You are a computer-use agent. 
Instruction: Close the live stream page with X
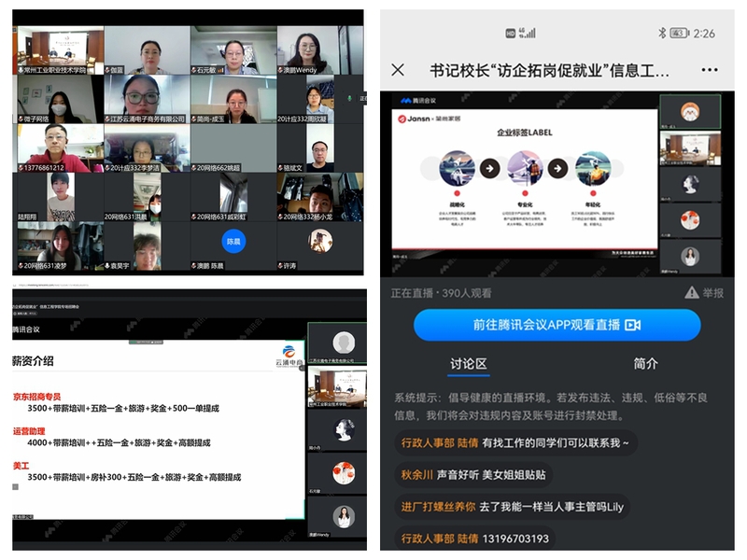tap(398, 70)
